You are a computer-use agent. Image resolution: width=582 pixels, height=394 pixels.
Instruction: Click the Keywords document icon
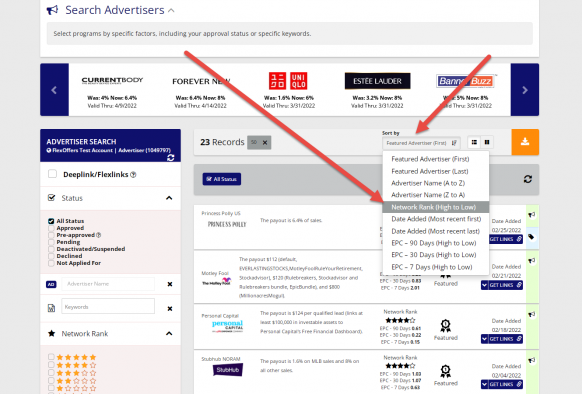(x=51, y=308)
